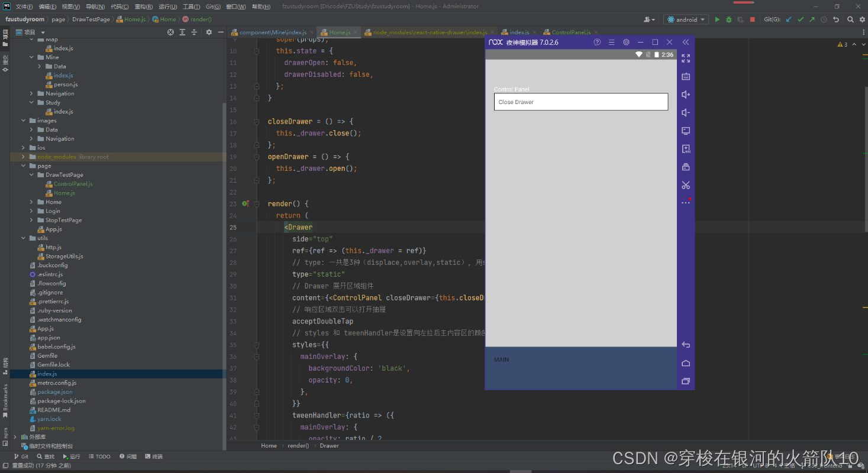Roll back changes with the undo arrow icon
868x473 pixels.
click(x=835, y=20)
